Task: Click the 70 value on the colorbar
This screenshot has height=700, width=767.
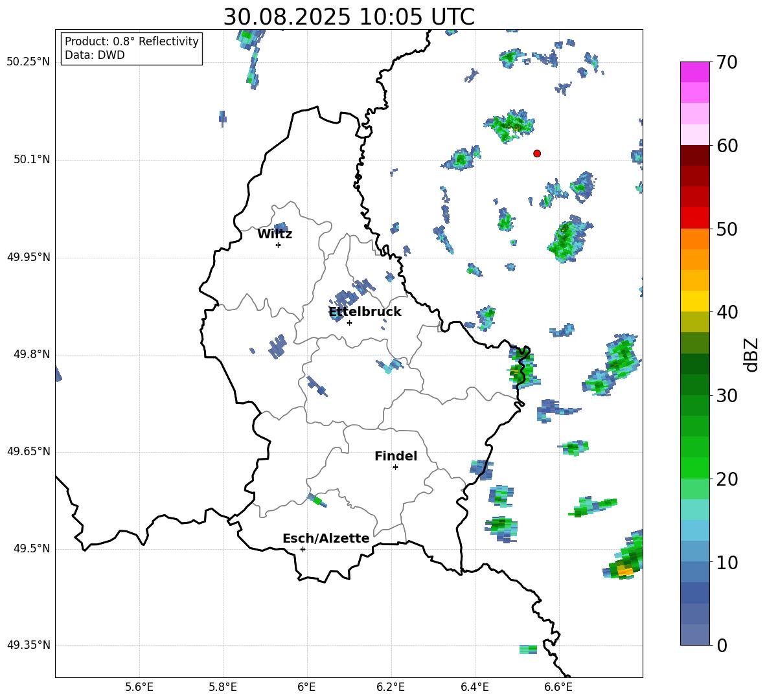Action: coord(727,62)
